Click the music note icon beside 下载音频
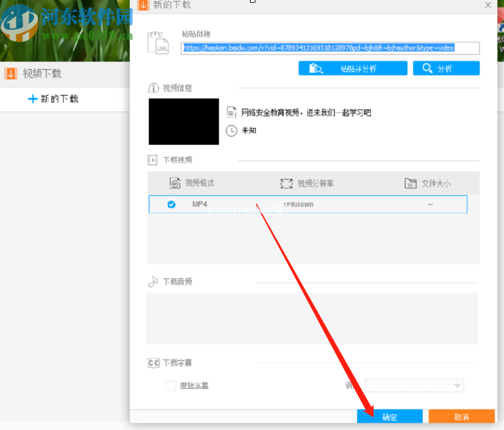Viewport: 504px width, 430px height. [153, 281]
